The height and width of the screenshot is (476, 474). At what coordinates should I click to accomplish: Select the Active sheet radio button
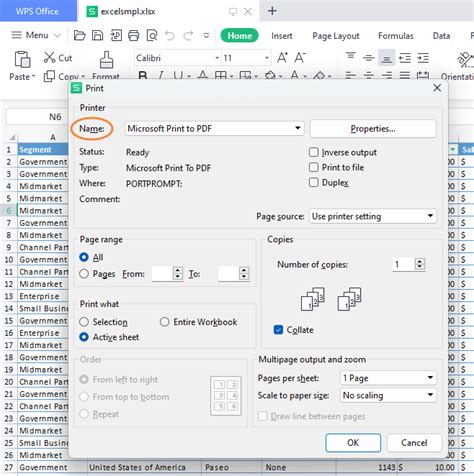pos(84,337)
